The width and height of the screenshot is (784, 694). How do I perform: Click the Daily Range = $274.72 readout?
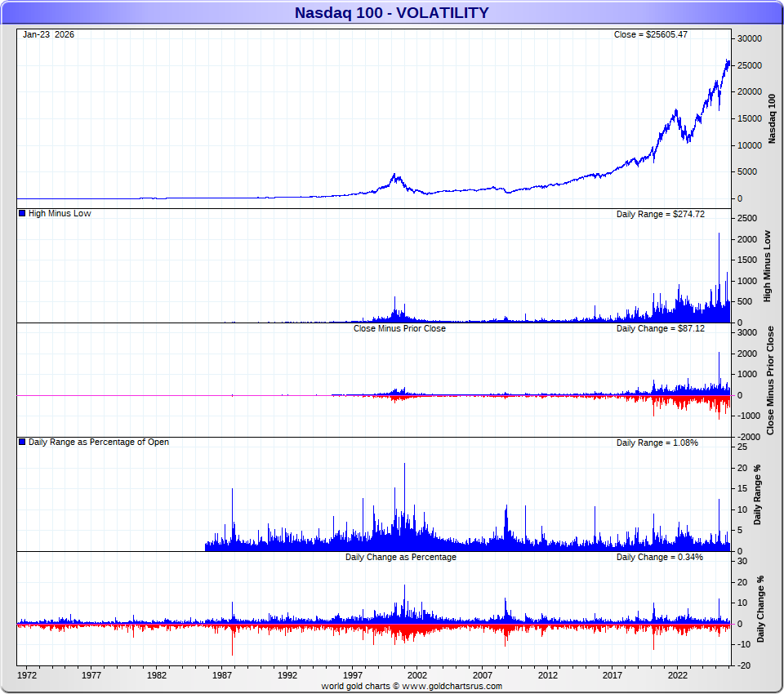pyautogui.click(x=661, y=214)
